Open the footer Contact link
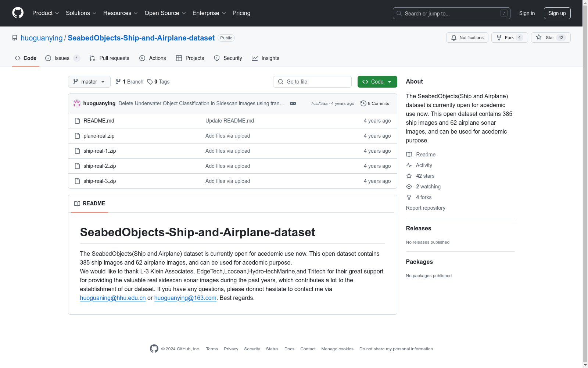The image size is (588, 368). 308,349
